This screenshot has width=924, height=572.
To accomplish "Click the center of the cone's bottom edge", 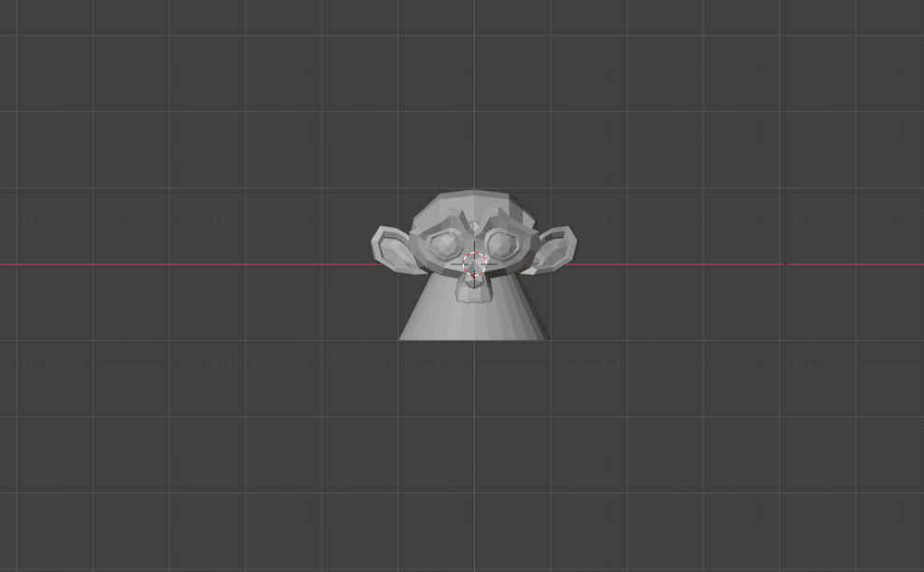I will tap(474, 338).
